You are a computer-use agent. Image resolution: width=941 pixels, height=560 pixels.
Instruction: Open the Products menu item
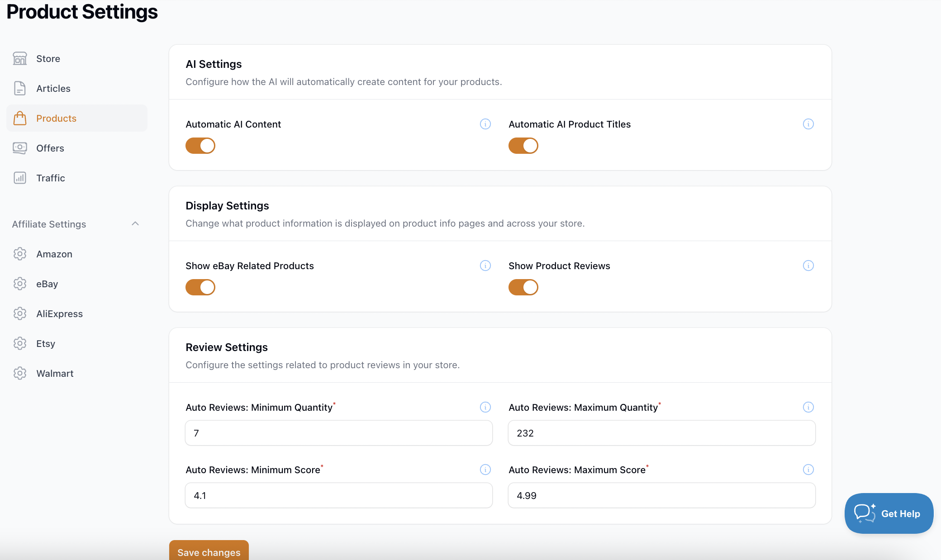tap(57, 119)
